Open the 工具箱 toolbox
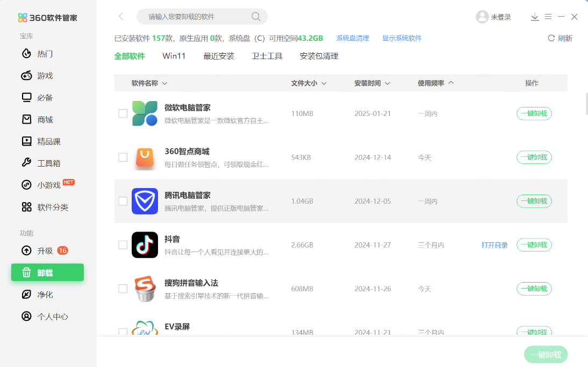Viewport: 588px width, 367px height. [x=41, y=163]
